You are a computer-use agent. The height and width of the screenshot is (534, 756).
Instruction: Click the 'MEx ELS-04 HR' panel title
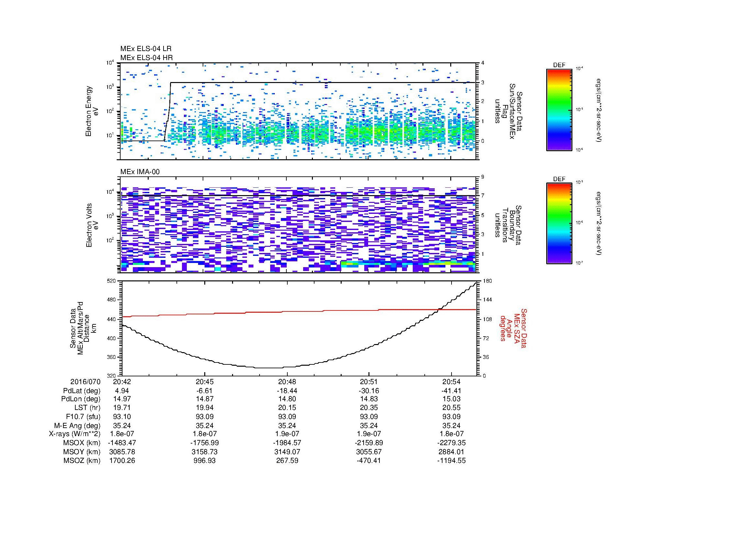(146, 58)
